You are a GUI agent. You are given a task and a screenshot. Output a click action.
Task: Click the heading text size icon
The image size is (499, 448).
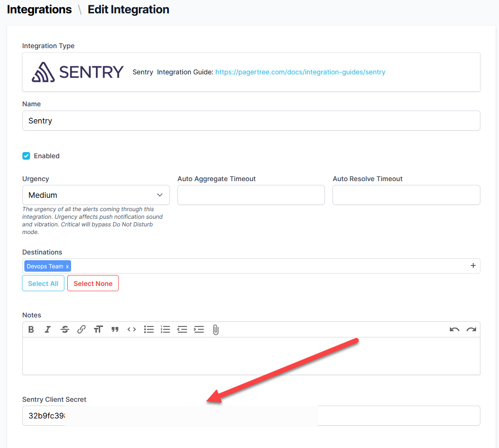[98, 329]
